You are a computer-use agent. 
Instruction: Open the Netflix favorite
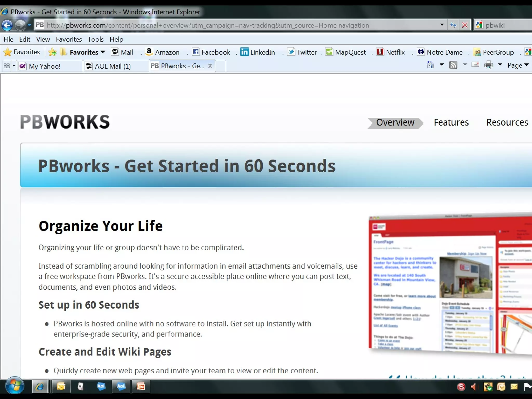click(x=391, y=52)
